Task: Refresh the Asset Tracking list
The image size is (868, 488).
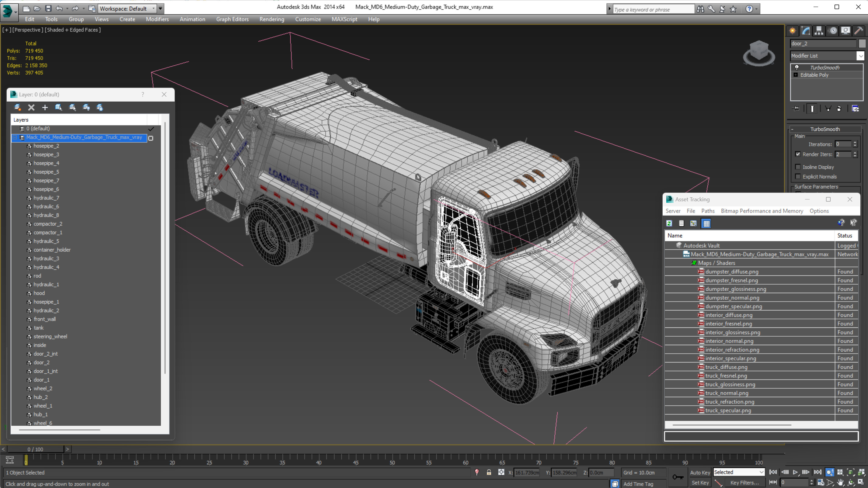Action: pos(669,223)
